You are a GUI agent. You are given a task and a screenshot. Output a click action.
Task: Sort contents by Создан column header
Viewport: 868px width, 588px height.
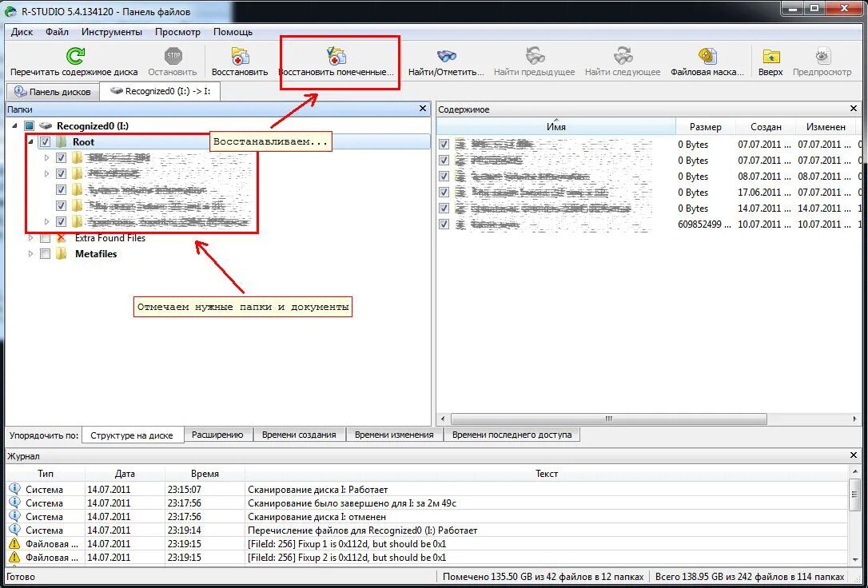pos(766,127)
